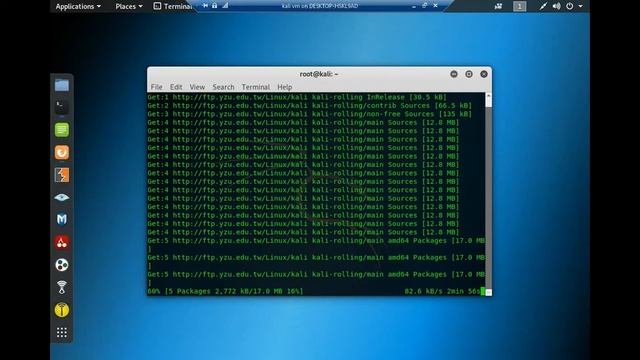The image size is (640, 360).
Task: Maximize the root@kali terminal window
Action: [469, 74]
